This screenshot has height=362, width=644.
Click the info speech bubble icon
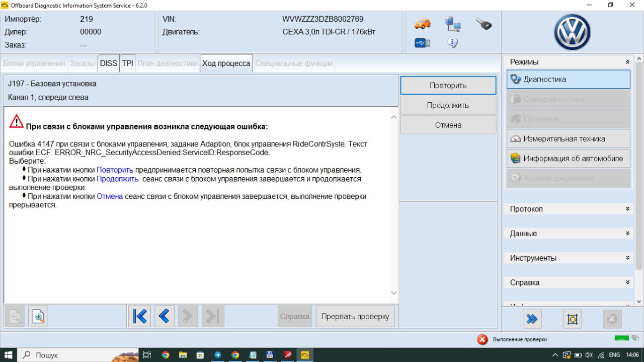(452, 43)
